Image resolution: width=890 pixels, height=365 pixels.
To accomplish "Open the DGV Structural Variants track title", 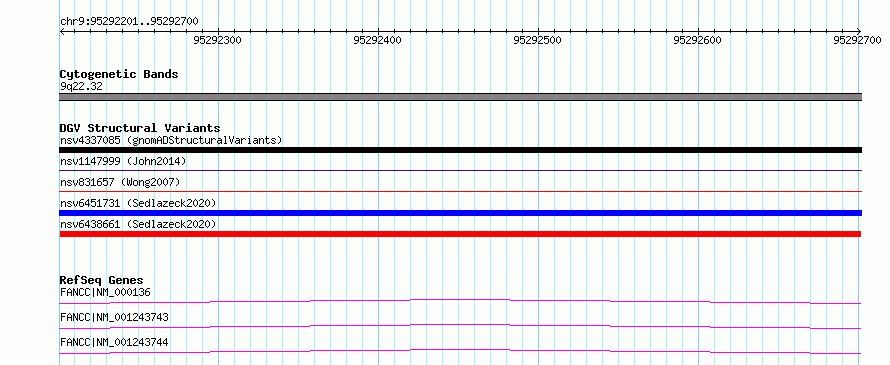I will [140, 128].
